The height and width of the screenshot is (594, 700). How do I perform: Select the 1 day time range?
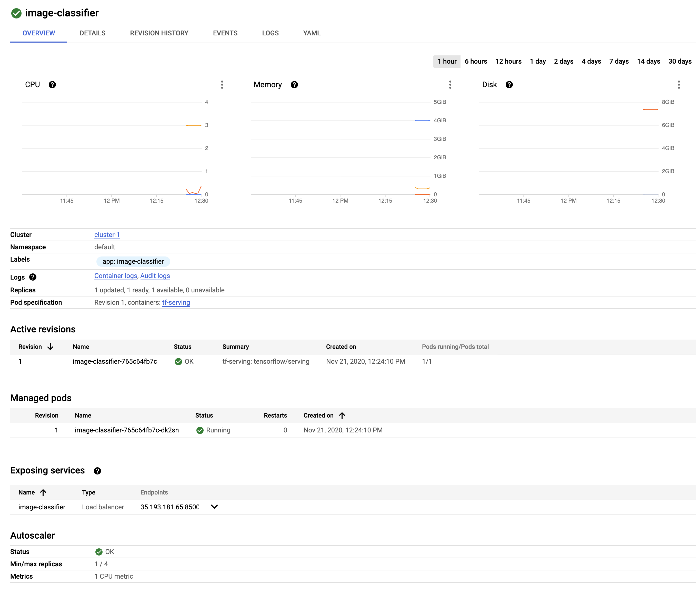(x=536, y=61)
